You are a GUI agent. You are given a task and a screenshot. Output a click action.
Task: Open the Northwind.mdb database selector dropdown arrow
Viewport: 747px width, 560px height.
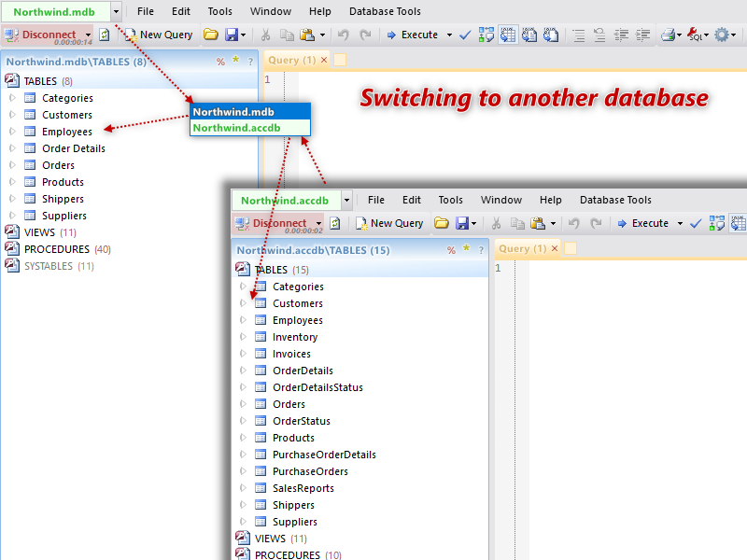click(x=116, y=12)
